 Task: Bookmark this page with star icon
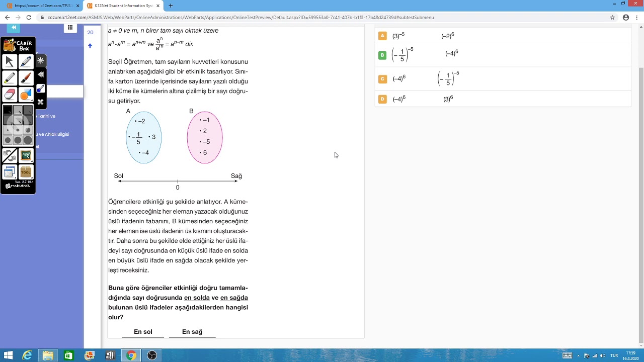pos(612,17)
